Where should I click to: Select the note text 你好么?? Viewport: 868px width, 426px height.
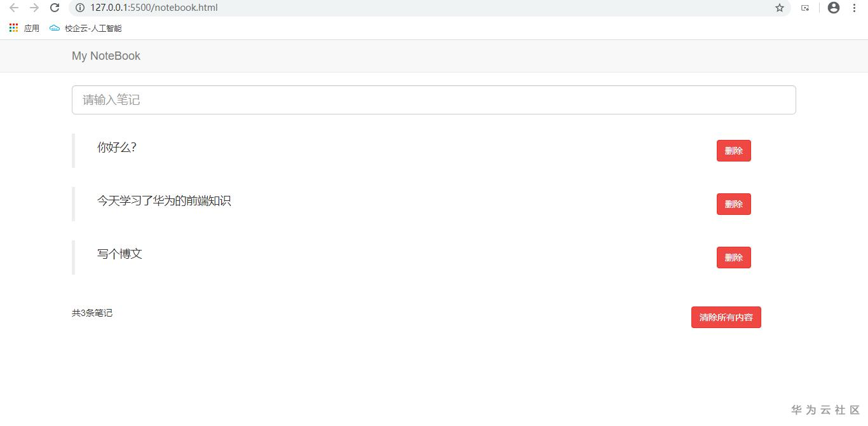pos(117,148)
